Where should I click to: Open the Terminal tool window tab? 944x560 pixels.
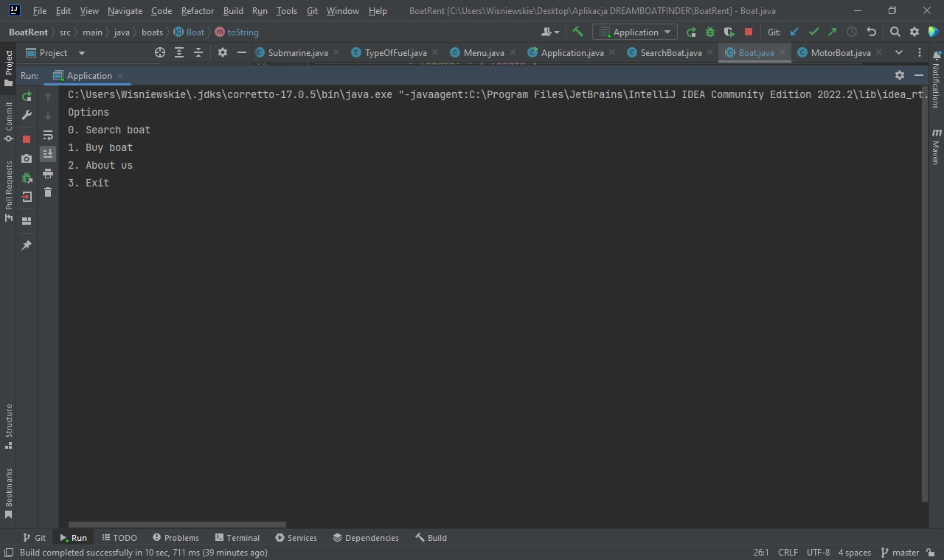pyautogui.click(x=237, y=538)
